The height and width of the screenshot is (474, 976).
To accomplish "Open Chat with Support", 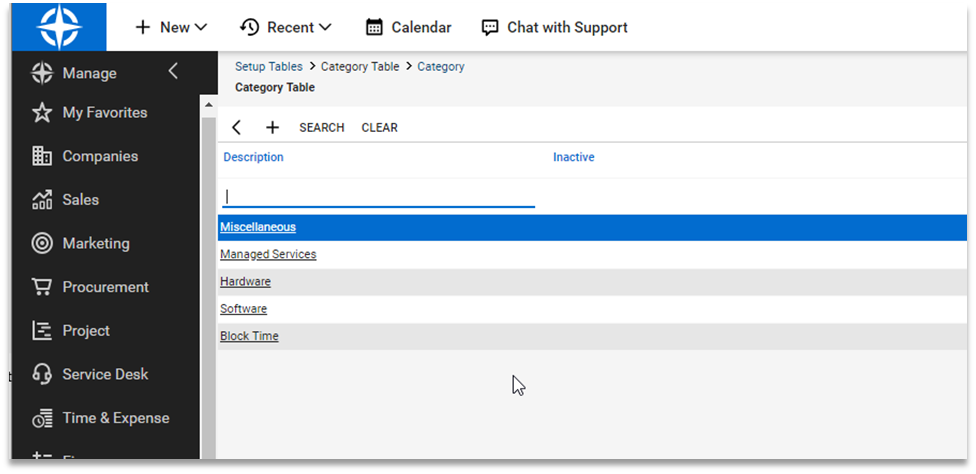I will [555, 27].
